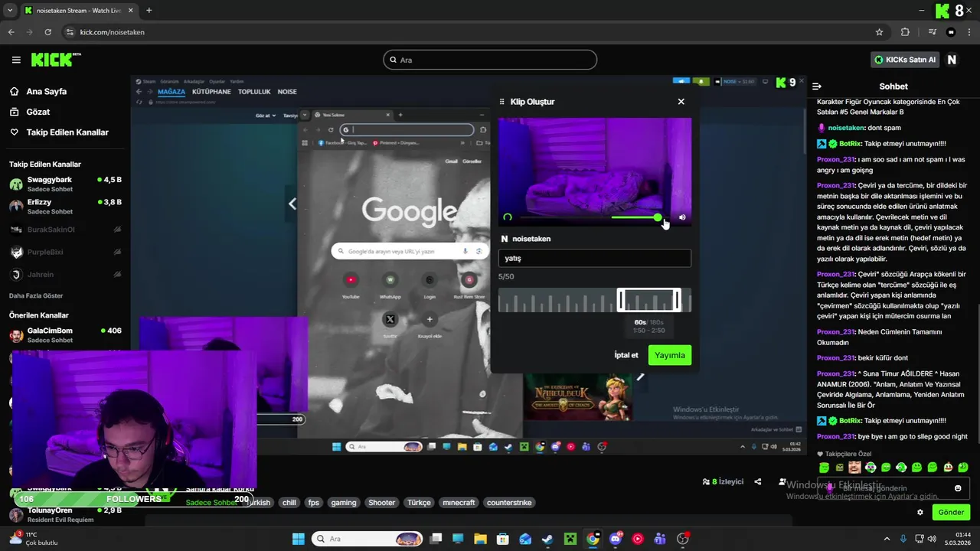Image resolution: width=980 pixels, height=551 pixels.
Task: Open the hamburger sidebar menu
Action: coord(16,60)
